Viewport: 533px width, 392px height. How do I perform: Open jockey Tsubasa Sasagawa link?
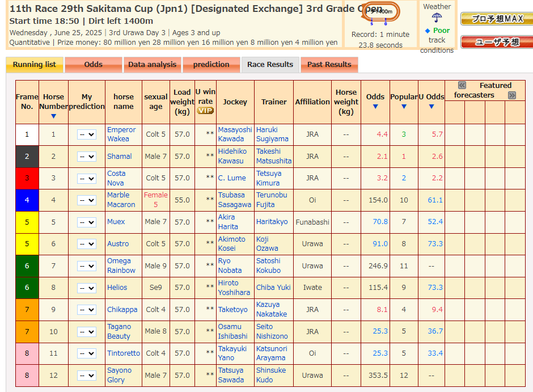[x=235, y=200]
